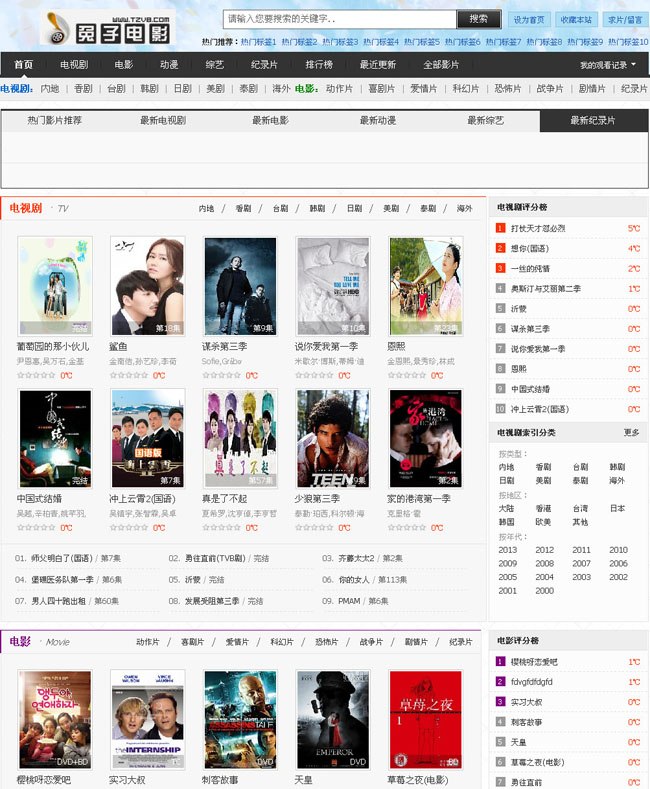This screenshot has width=650, height=789.
Task: Open the 热门标签1 hot tag link
Action: click(x=259, y=42)
